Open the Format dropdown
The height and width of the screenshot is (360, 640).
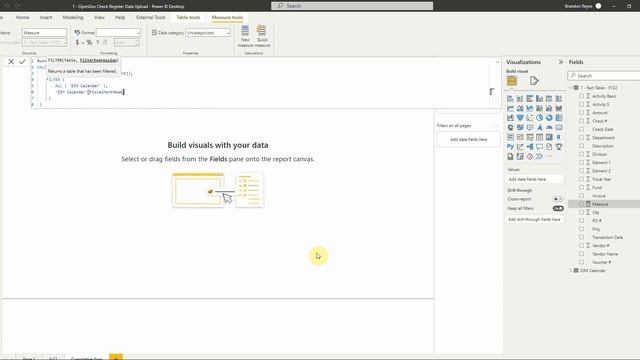[118, 33]
